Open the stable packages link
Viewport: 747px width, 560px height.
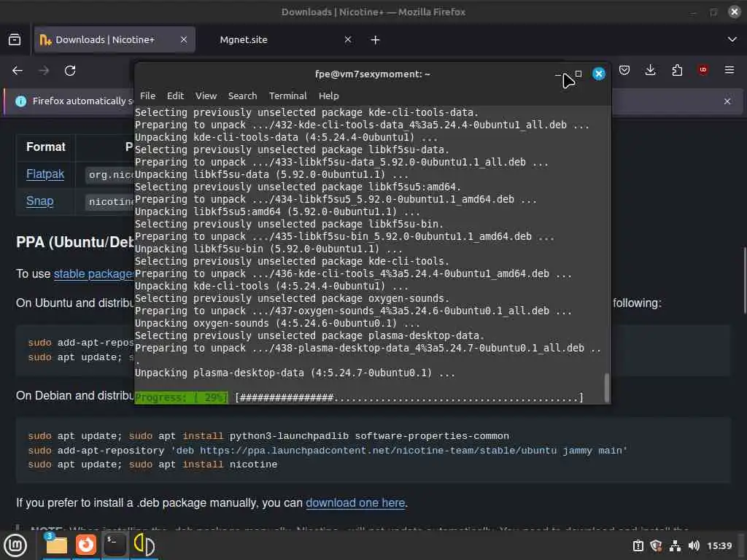(x=93, y=274)
